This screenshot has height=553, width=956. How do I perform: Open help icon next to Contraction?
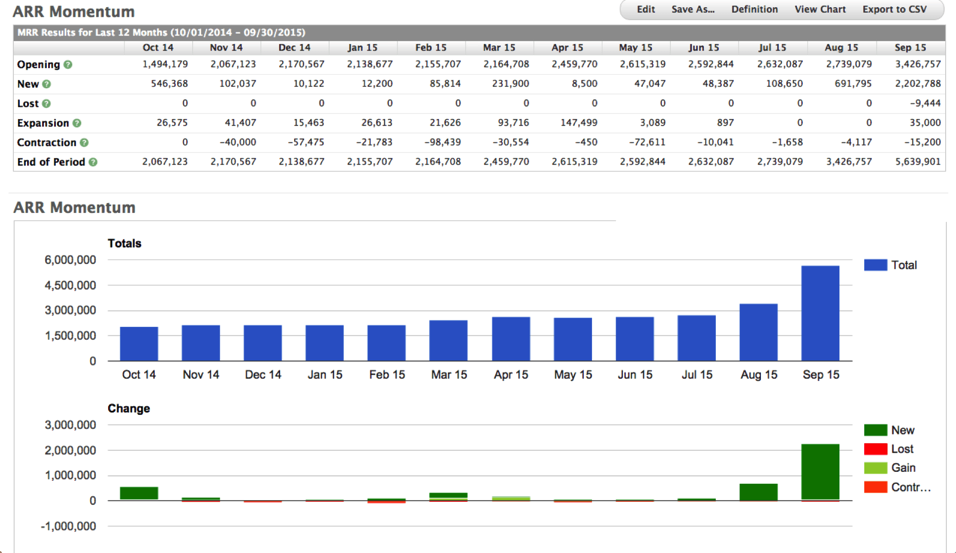(84, 143)
